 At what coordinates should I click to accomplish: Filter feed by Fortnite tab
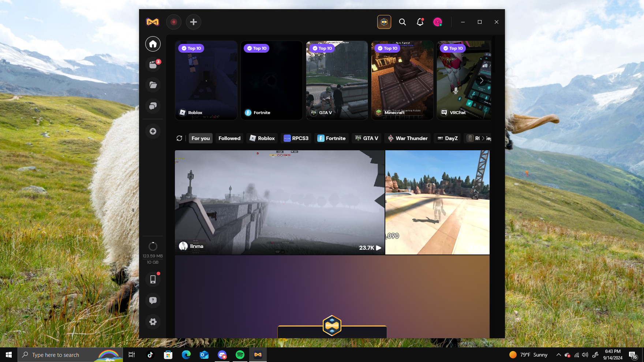(332, 138)
